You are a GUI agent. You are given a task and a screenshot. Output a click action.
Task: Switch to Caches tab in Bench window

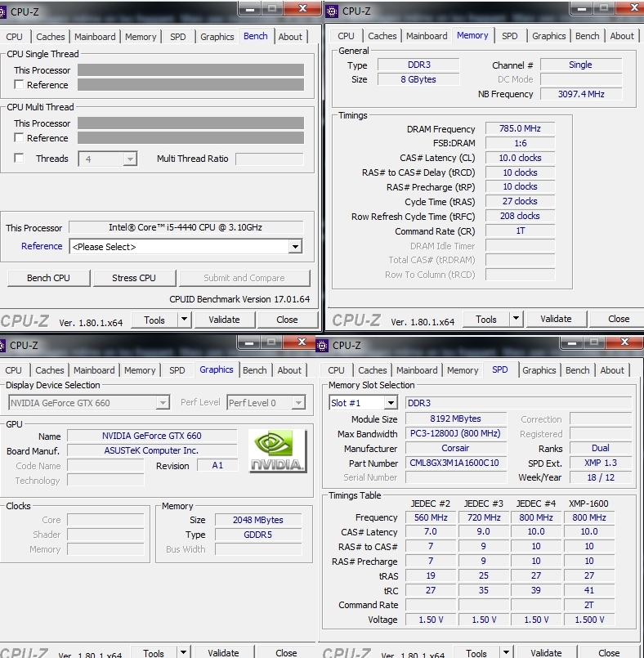51,37
